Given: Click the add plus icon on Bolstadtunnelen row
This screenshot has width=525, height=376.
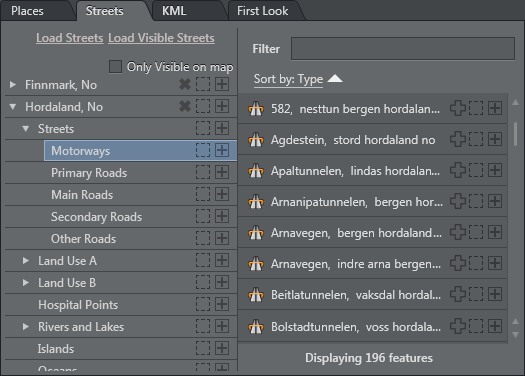Looking at the screenshot, I should pos(495,326).
